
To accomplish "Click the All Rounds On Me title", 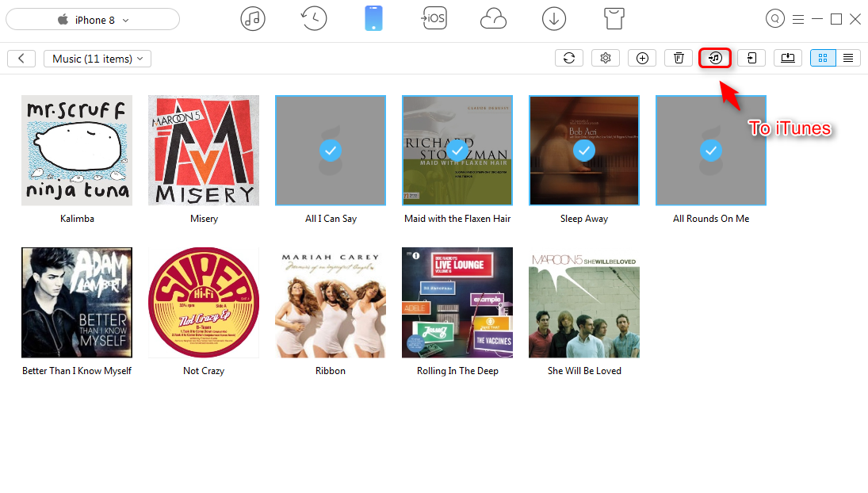I will point(711,219).
